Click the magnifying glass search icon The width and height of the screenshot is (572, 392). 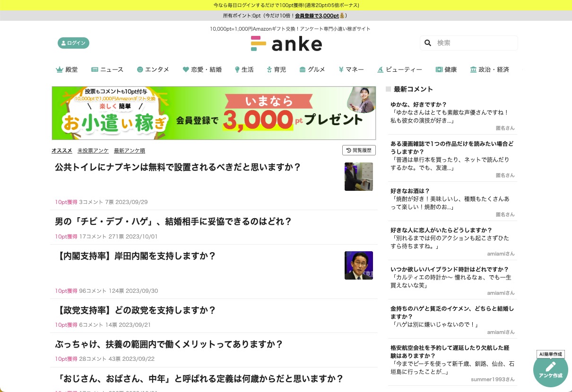point(428,43)
